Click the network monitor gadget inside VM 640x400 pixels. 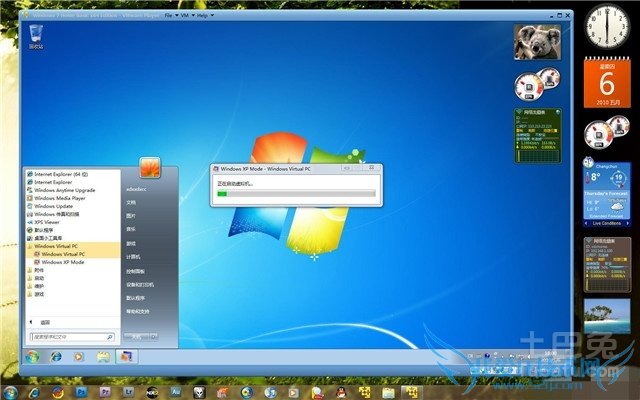coord(538,136)
